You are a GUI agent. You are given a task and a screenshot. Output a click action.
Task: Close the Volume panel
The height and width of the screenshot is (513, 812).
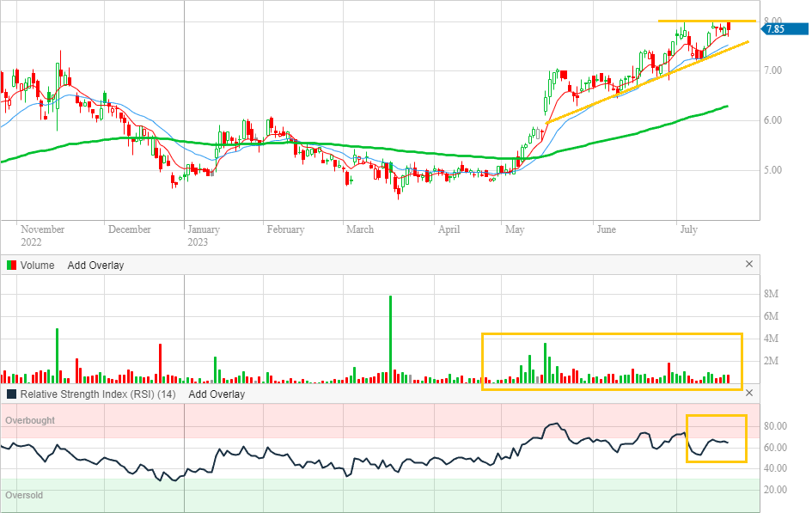pos(748,265)
